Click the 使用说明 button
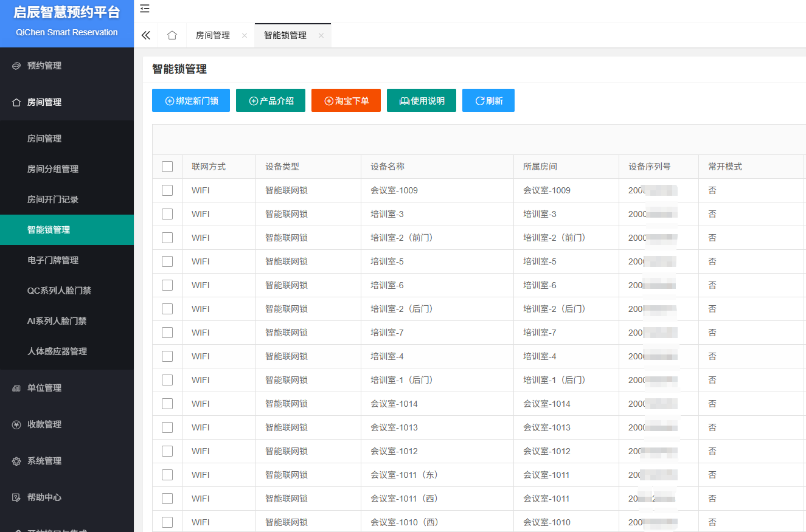The image size is (806, 532). (422, 101)
